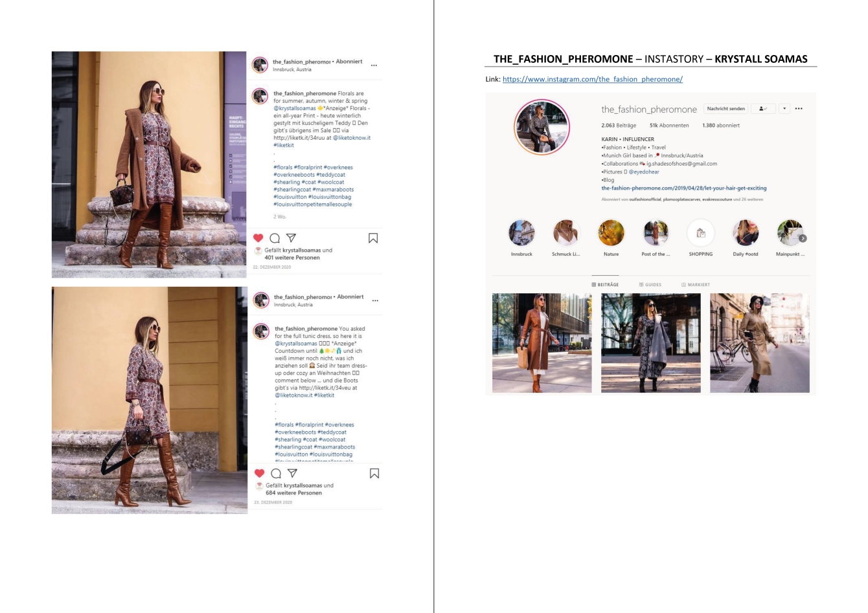Open the SHOPPING story highlight

[700, 234]
